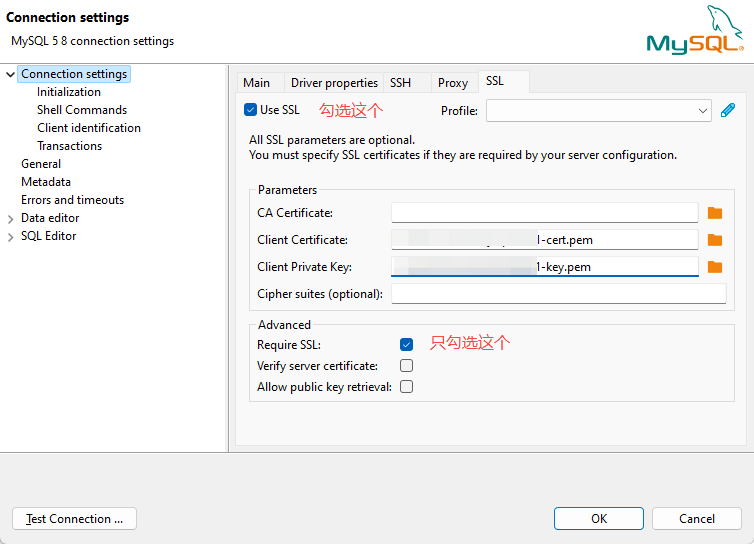The height and width of the screenshot is (544, 754).
Task: Disable the Require SSL checkbox
Action: pyautogui.click(x=406, y=344)
